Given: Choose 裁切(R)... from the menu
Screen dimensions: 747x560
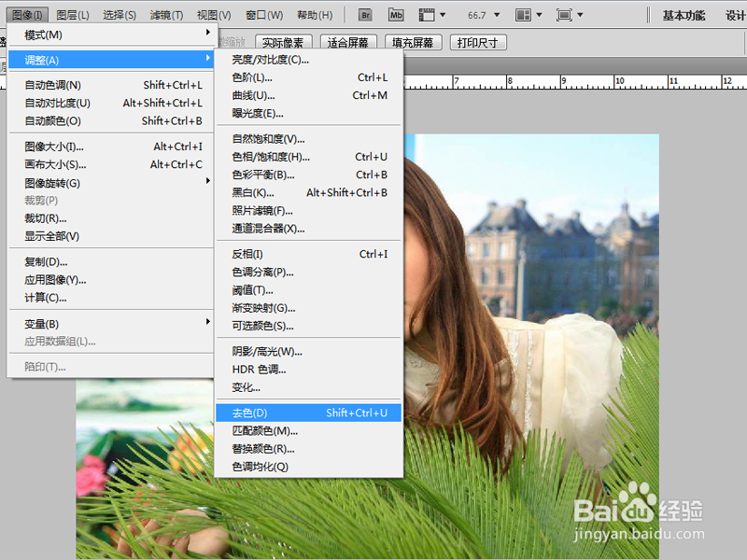Looking at the screenshot, I should coord(110,218).
